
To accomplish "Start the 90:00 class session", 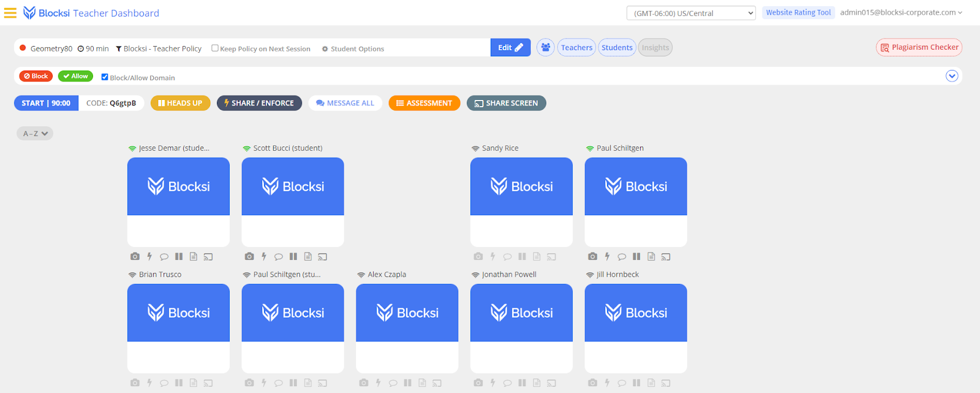I will click(x=46, y=103).
